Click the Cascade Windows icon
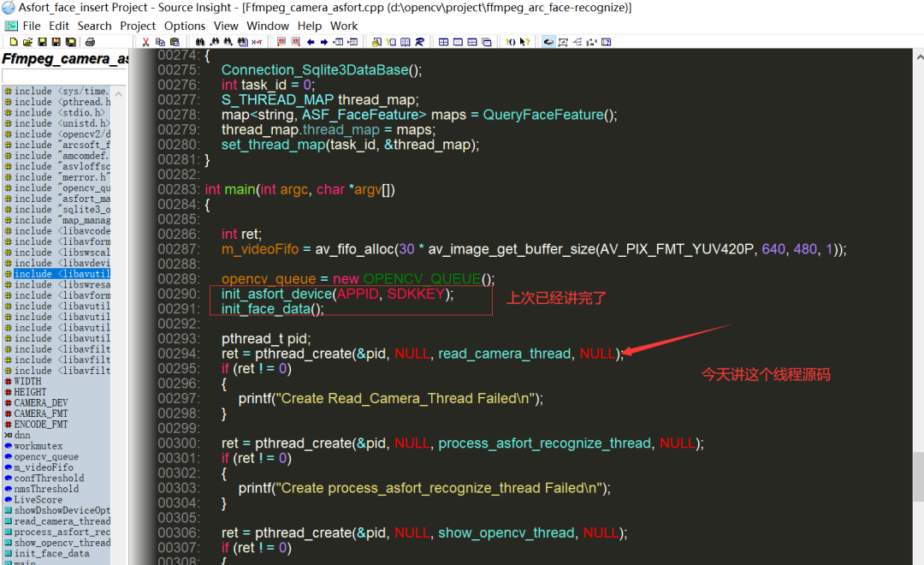 point(486,42)
